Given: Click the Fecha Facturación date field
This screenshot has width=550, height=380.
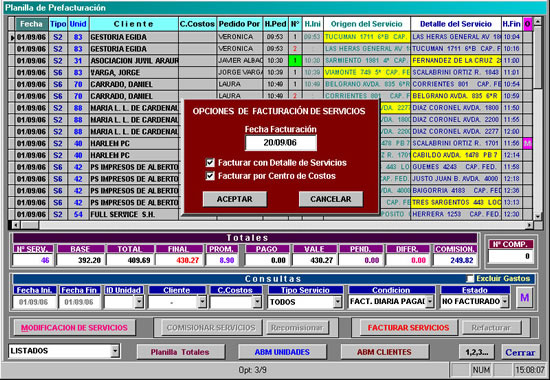Looking at the screenshot, I should coord(281,143).
